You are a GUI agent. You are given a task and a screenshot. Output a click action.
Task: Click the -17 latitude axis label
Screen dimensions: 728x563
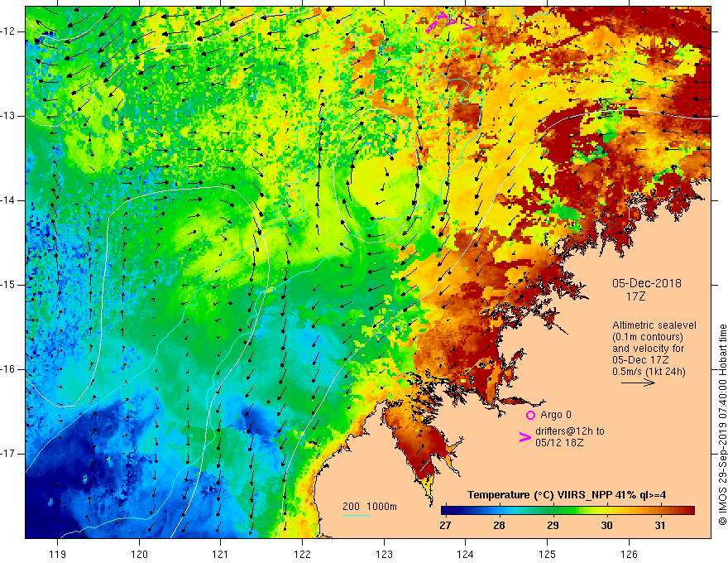[x=7, y=454]
